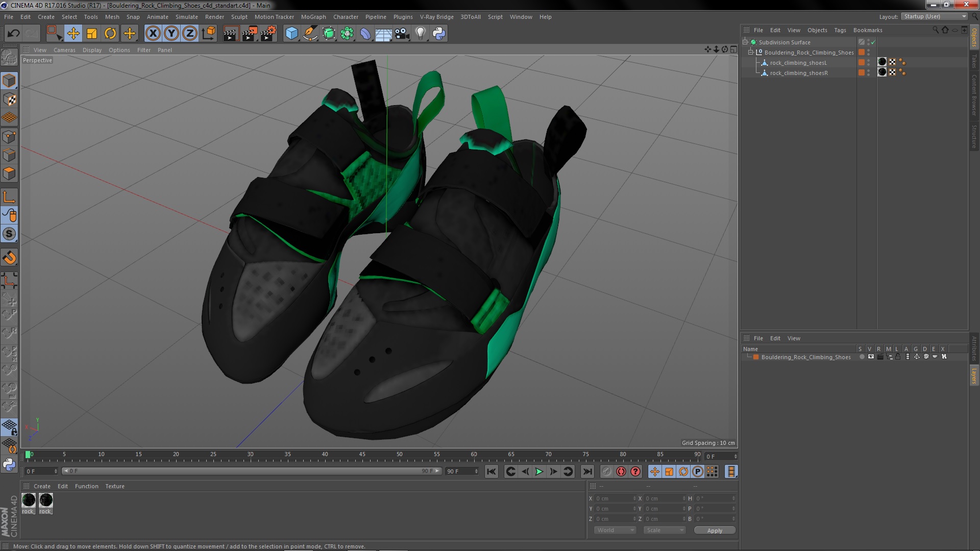The width and height of the screenshot is (980, 551).
Task: Open the viewport Cameras menu
Action: (x=64, y=50)
